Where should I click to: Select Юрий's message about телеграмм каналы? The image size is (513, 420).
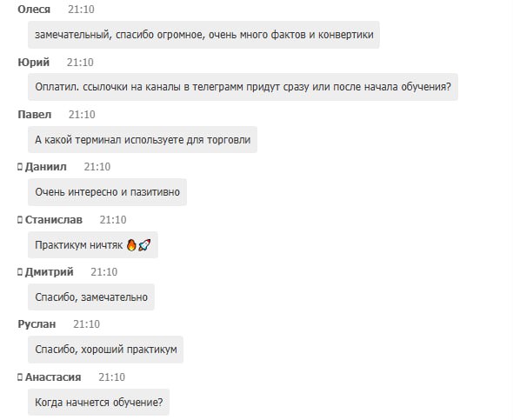[x=243, y=87]
